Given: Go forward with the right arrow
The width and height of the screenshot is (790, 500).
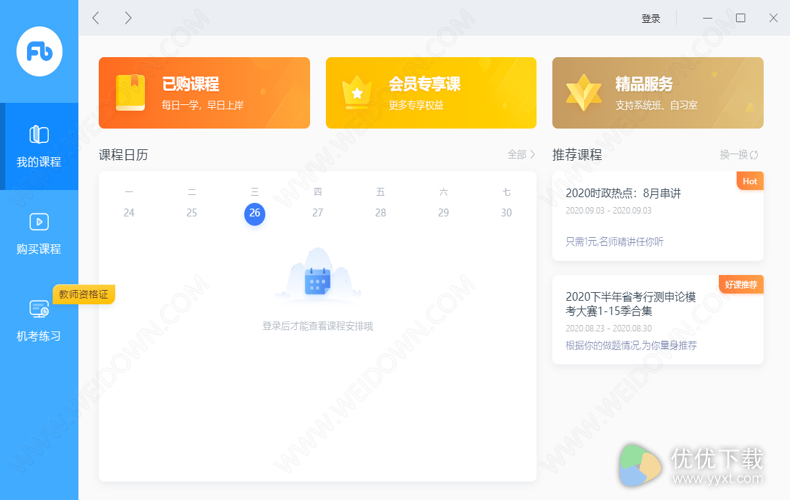Looking at the screenshot, I should 128,18.
